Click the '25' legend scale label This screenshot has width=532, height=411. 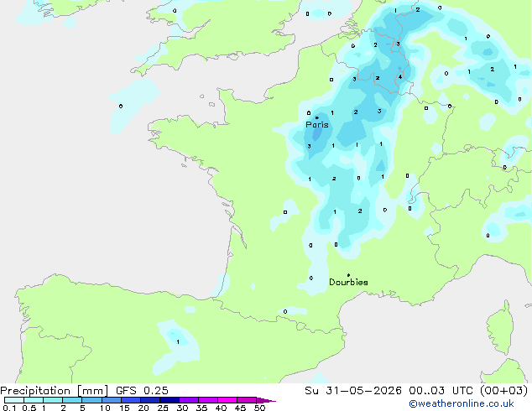(x=163, y=408)
